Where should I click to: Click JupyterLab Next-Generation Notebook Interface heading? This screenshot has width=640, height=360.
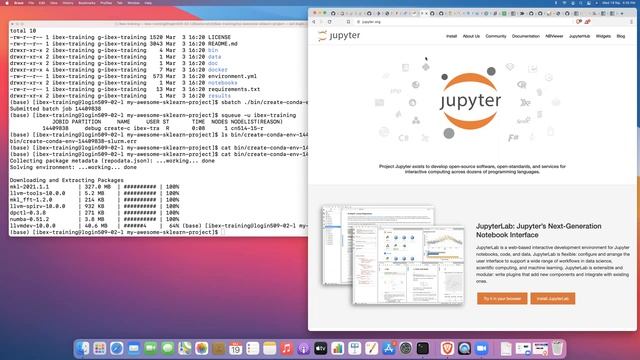(538, 231)
